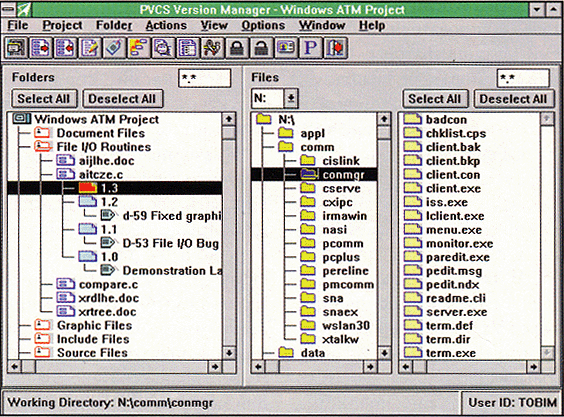Click the Files filter field showing *.*
This screenshot has width=564, height=417.
pos(523,78)
